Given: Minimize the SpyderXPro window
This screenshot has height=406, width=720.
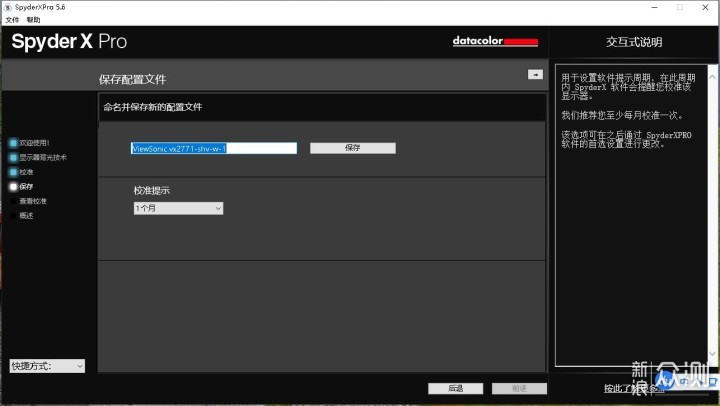Looking at the screenshot, I should [655, 7].
